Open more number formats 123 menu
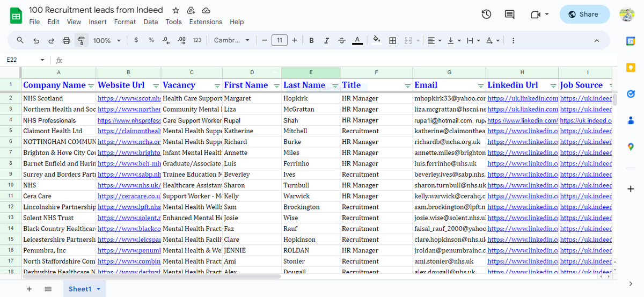The image size is (644, 297). pos(197,40)
